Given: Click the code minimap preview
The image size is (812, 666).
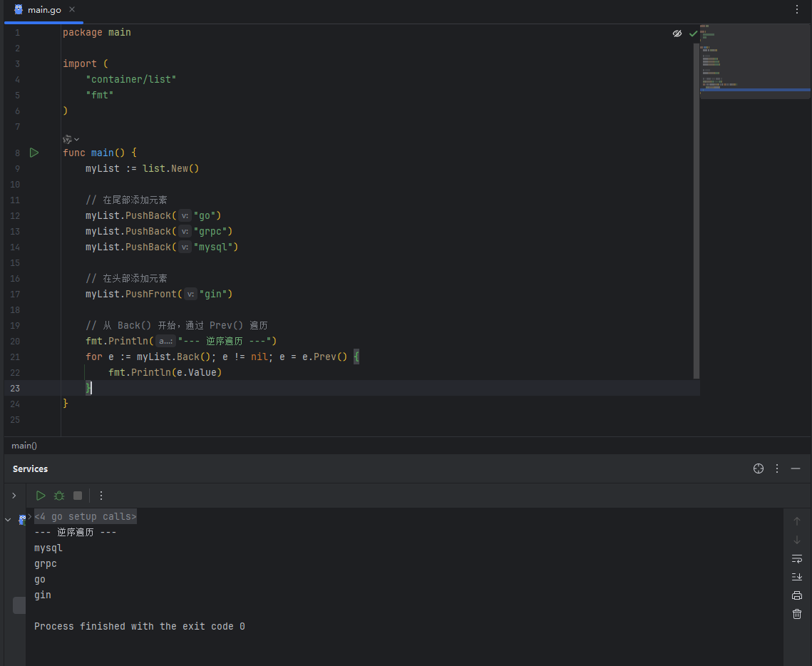Looking at the screenshot, I should [x=755, y=60].
